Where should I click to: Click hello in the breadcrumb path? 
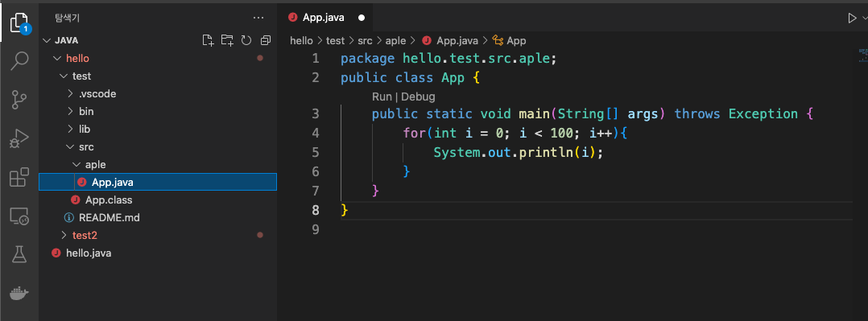click(x=301, y=40)
